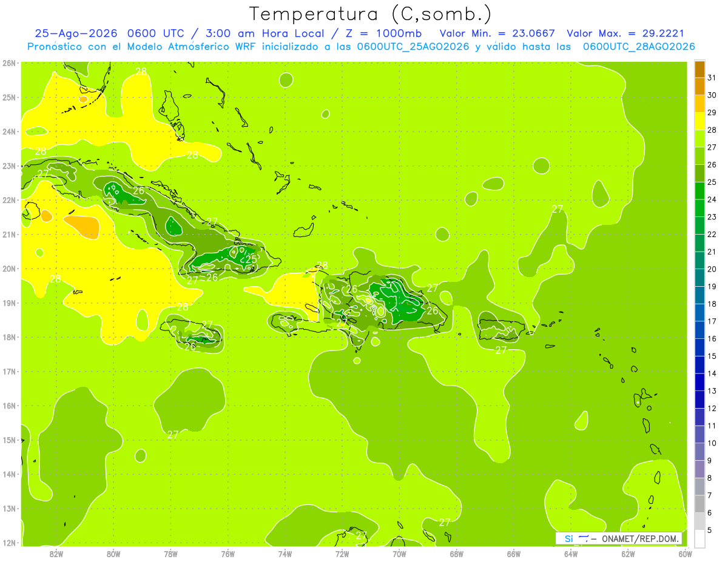Screen dimensions: 728x562
Task: Click colorbar scale value 10
Action: 712,443
